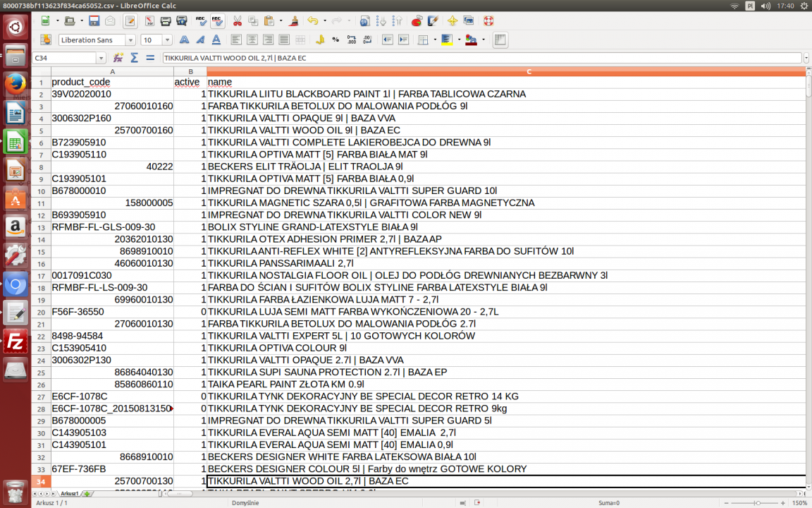Image resolution: width=812 pixels, height=508 pixels.
Task: Merge and center cells
Action: 300,40
